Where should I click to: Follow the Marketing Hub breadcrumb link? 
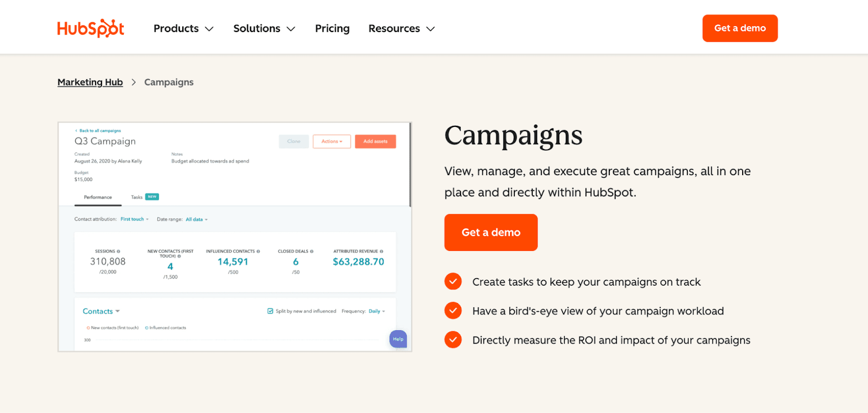[x=90, y=82]
